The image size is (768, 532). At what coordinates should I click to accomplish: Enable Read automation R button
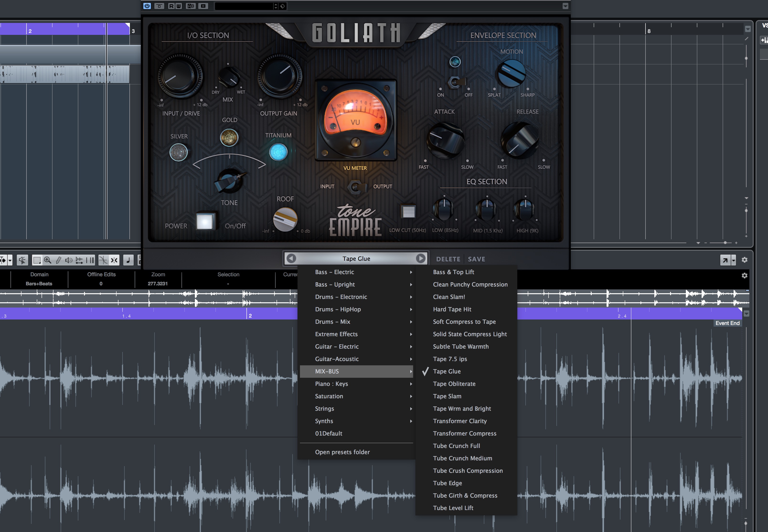pyautogui.click(x=171, y=6)
